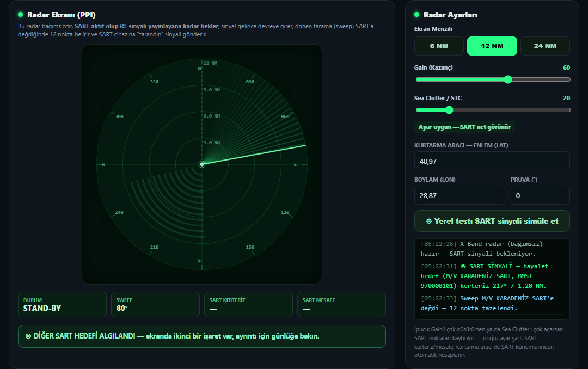The height and width of the screenshot is (369, 588).
Task: Click the bright radar sweep line
Action: coord(254,155)
